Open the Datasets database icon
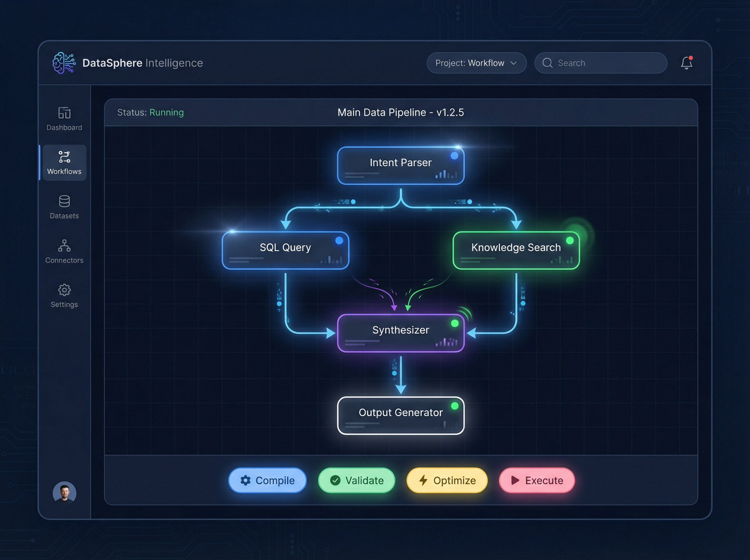The height and width of the screenshot is (560, 750). [x=64, y=201]
